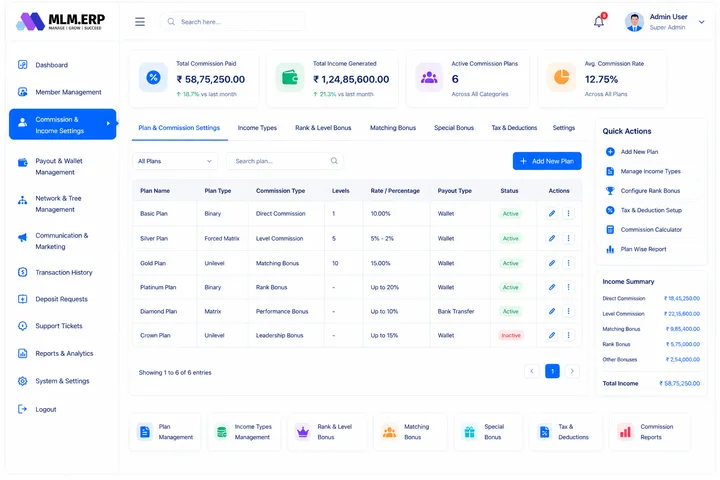Click the Add New Plan button
The width and height of the screenshot is (720, 480).
547,161
